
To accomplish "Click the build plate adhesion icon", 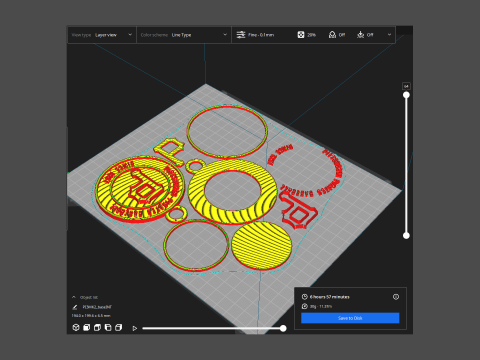I will (361, 35).
